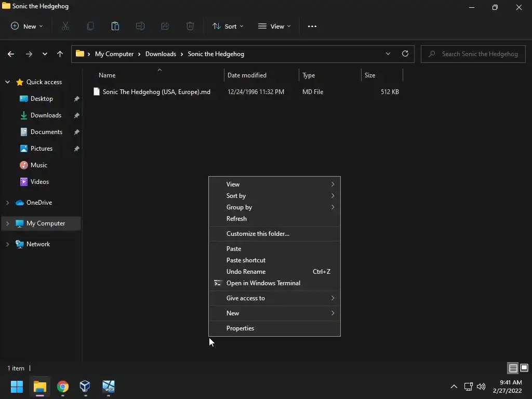Viewport: 532px width, 399px height.
Task: Expand the OneDrive tree node
Action: pyautogui.click(x=7, y=203)
